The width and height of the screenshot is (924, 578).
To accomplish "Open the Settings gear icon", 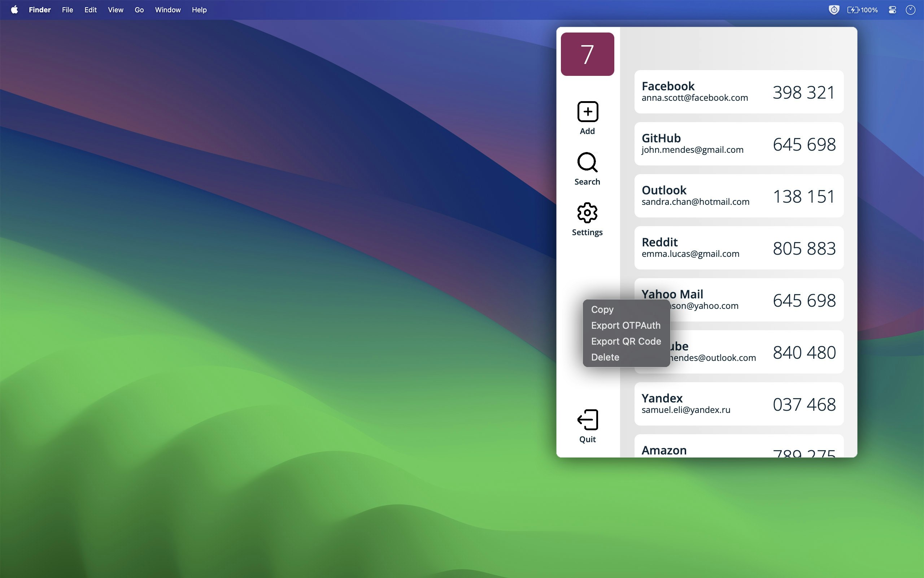I will 587,213.
